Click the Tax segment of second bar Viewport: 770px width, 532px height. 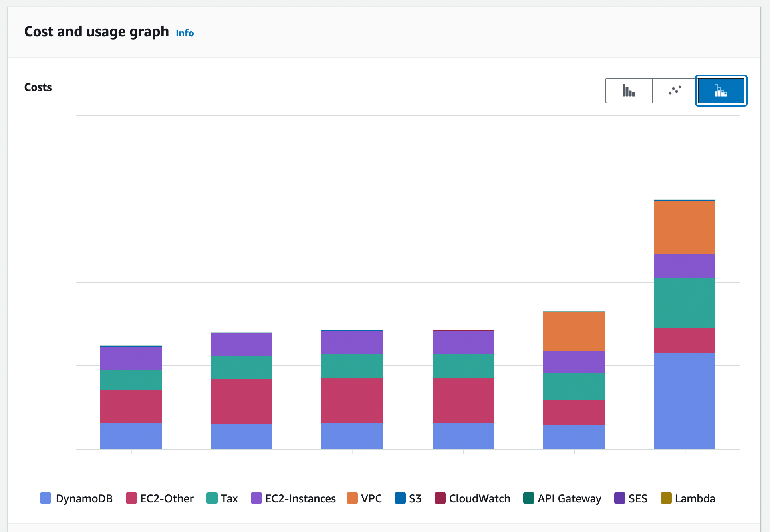point(241,367)
